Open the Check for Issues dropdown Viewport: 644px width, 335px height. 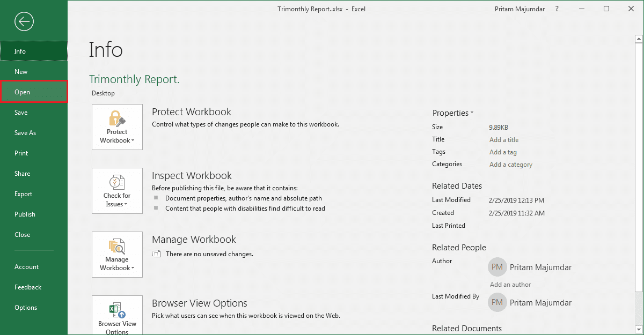pos(117,191)
